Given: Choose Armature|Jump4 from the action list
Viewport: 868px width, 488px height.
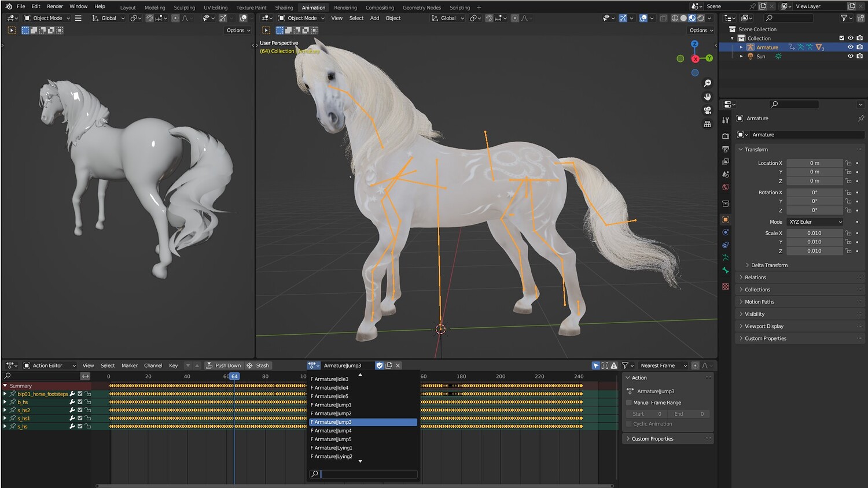Looking at the screenshot, I should (x=333, y=431).
